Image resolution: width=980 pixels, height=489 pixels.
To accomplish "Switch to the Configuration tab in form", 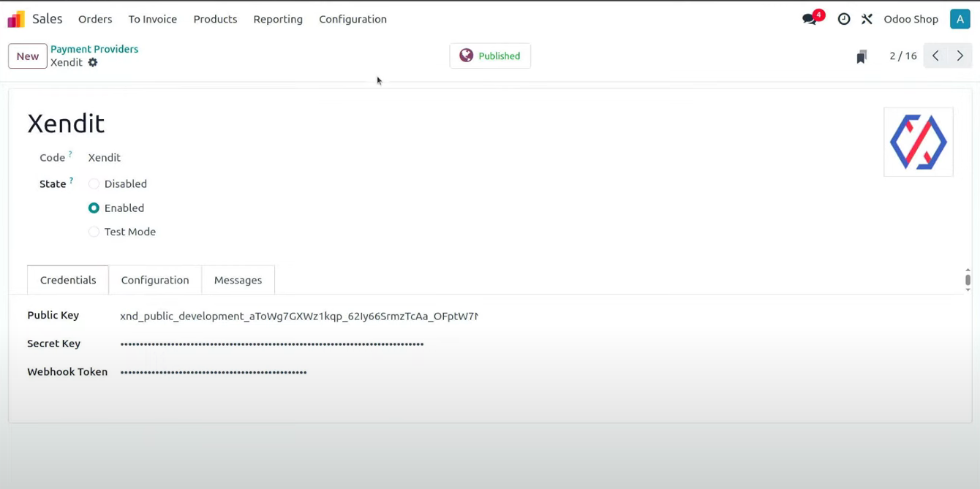I will coord(155,280).
